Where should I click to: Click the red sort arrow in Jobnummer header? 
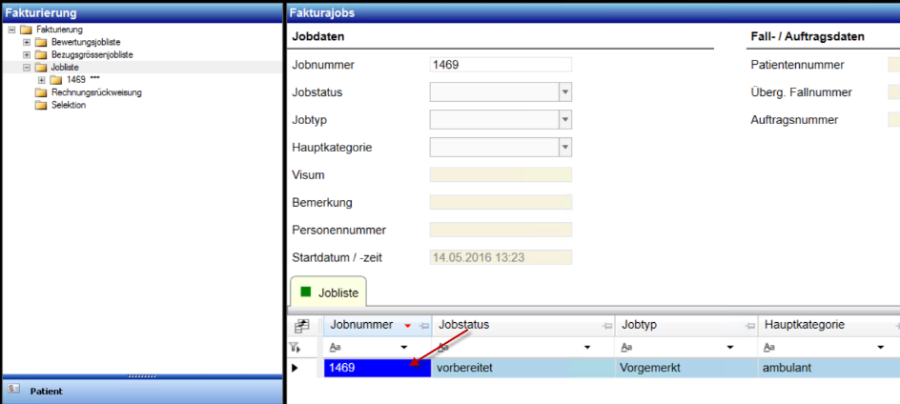coord(408,326)
